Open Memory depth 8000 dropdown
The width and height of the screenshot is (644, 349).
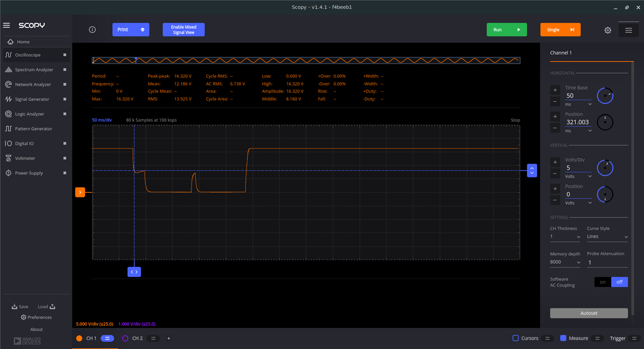click(565, 262)
